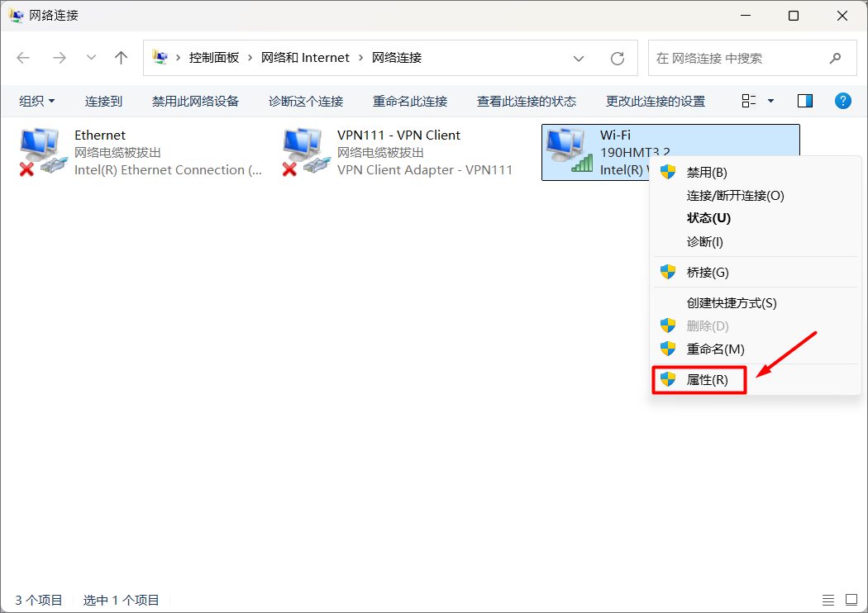Go up one level with the up arrow
868x613 pixels.
click(x=121, y=58)
